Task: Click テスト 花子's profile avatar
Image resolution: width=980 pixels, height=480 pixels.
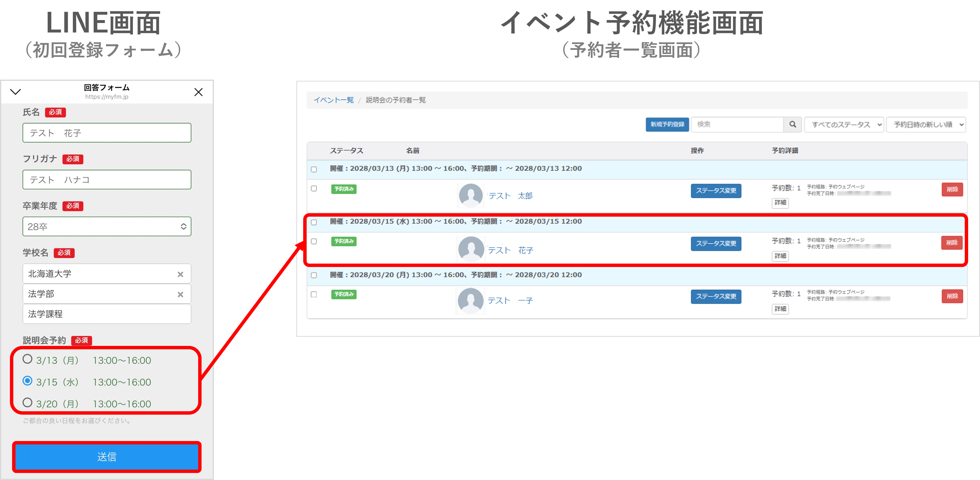Action: click(x=471, y=249)
